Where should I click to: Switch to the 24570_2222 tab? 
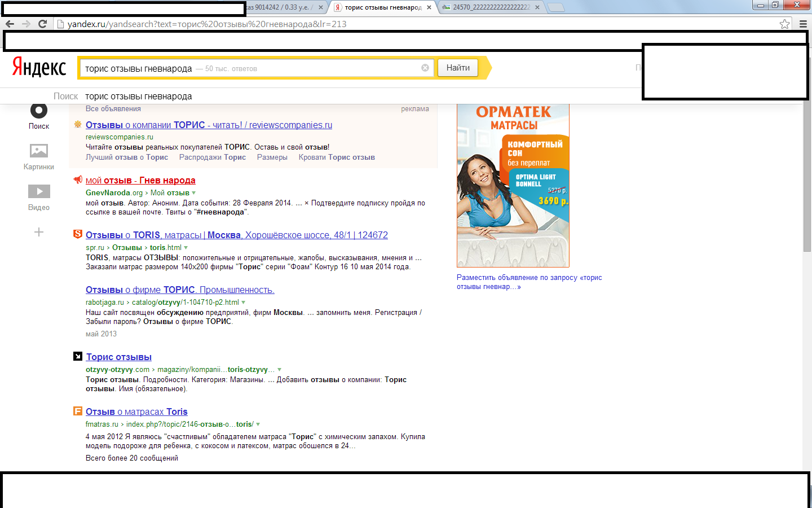491,7
